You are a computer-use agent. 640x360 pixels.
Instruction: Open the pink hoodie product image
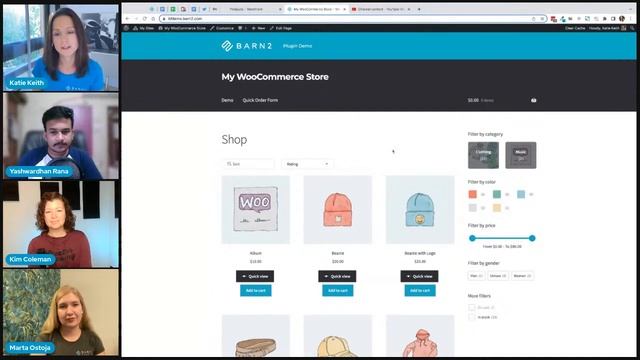tap(420, 336)
